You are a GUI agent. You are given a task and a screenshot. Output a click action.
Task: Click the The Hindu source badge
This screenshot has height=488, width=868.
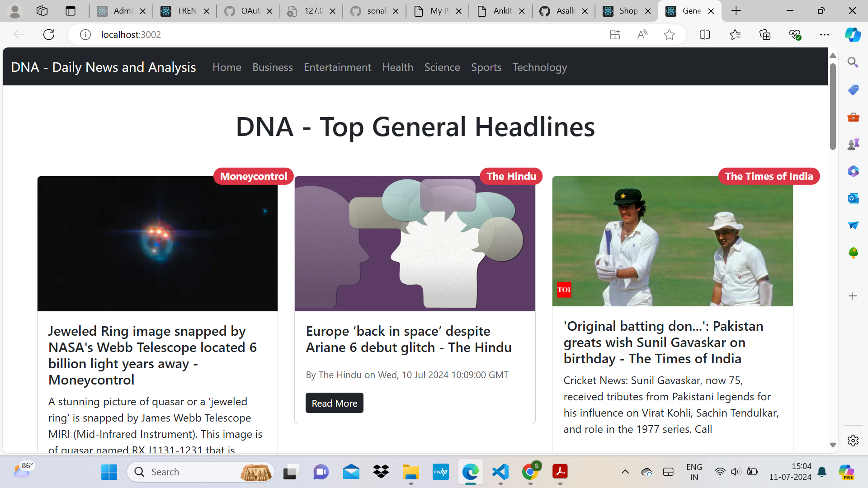coord(511,176)
